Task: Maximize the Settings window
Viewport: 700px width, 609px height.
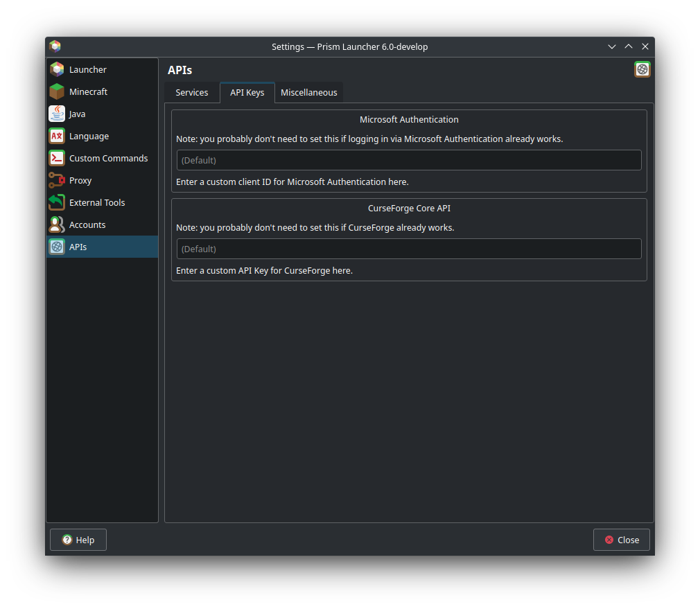Action: [629, 46]
